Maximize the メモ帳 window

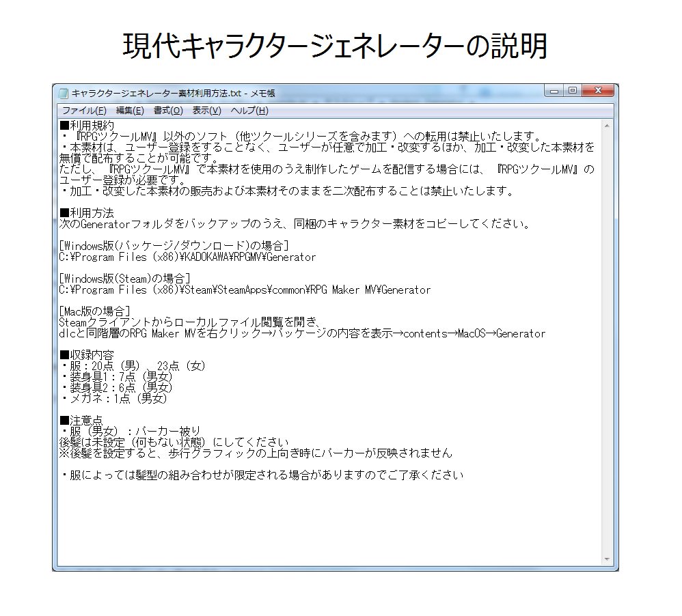point(573,90)
